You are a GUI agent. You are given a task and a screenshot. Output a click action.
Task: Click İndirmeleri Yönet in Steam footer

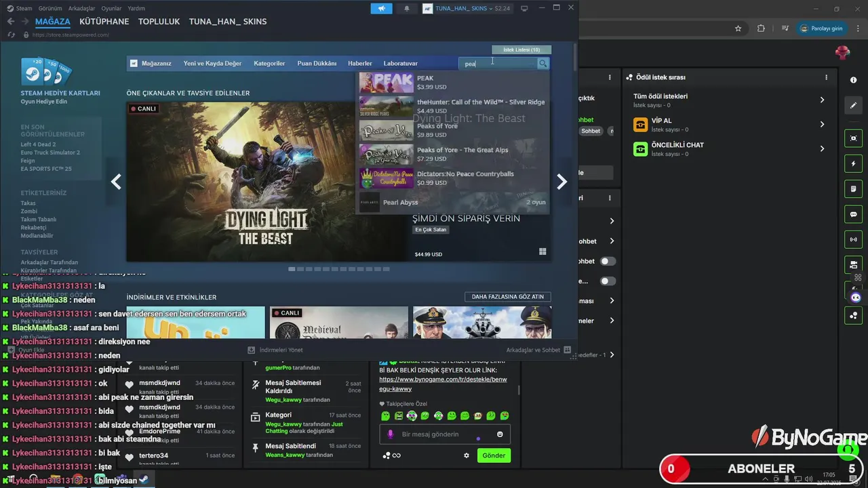click(275, 350)
